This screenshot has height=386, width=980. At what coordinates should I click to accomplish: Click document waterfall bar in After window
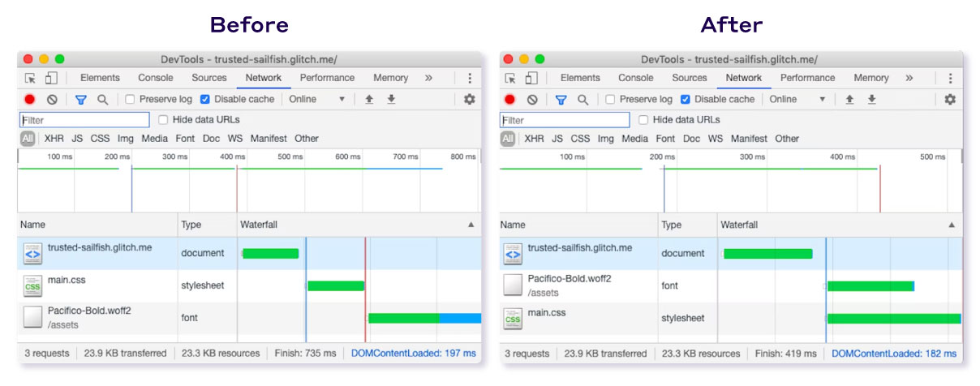[767, 254]
